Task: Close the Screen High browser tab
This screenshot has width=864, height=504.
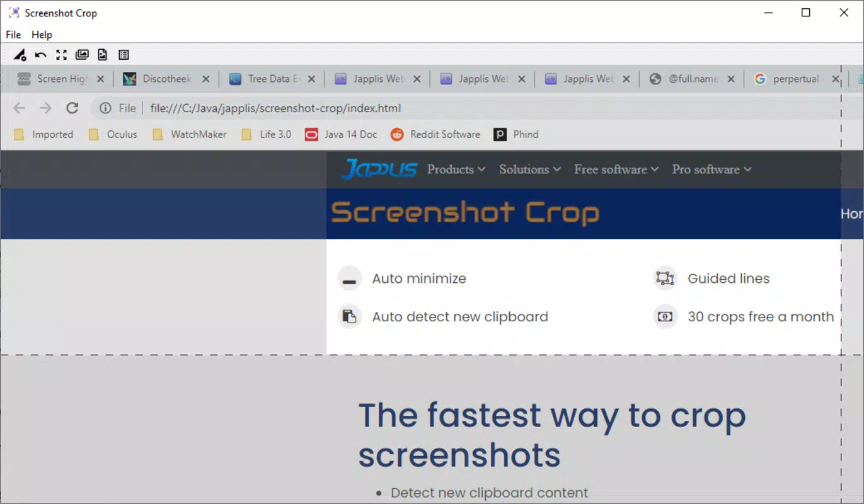Action: [x=100, y=79]
